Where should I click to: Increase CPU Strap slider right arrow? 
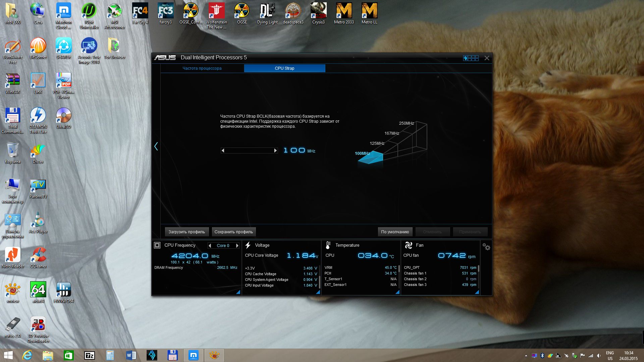point(275,150)
